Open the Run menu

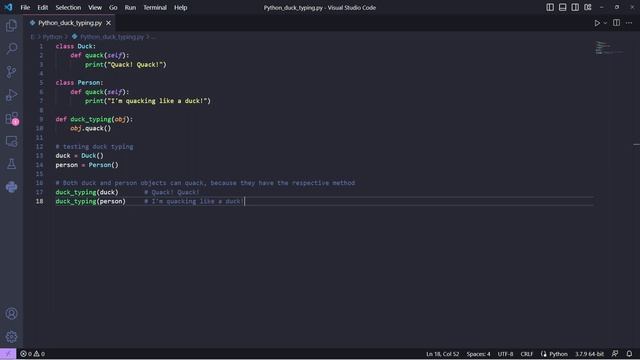pyautogui.click(x=130, y=7)
